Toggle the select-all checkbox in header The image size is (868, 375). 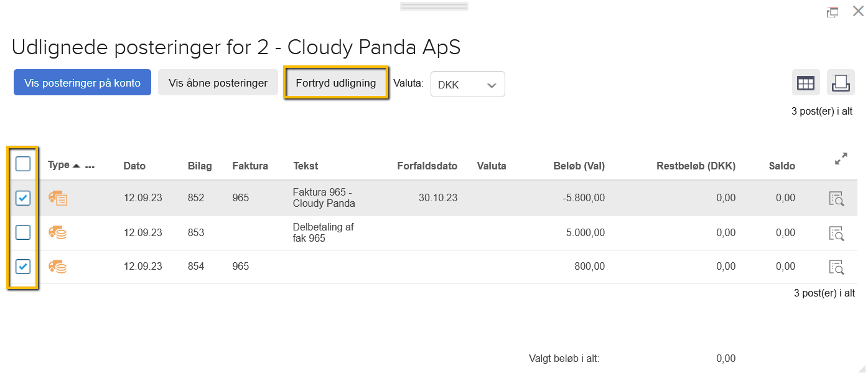point(23,164)
